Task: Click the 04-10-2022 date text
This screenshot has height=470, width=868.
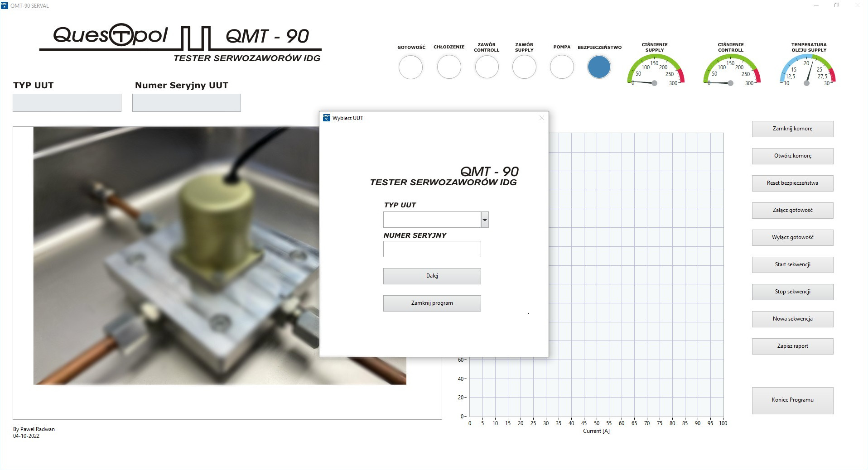Action: coord(26,436)
